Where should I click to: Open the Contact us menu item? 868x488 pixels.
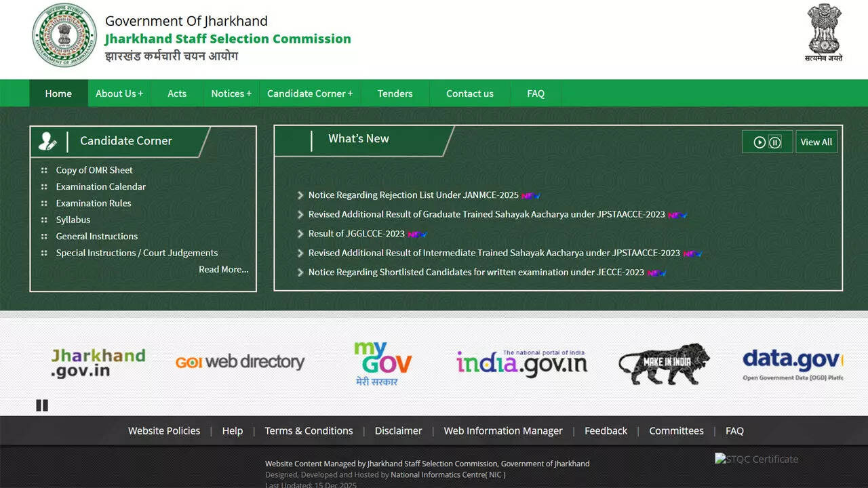pos(469,94)
